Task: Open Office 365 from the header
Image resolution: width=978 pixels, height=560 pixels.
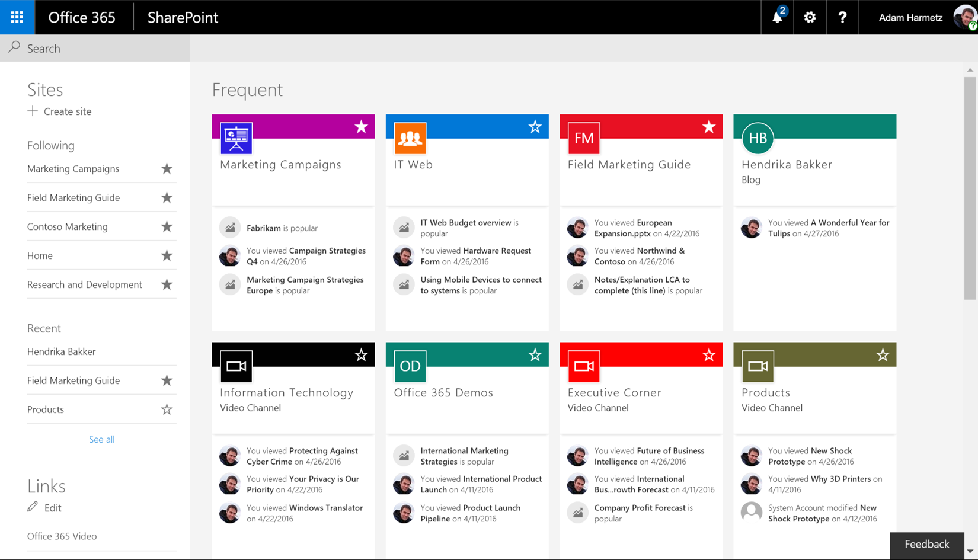Action: click(82, 18)
